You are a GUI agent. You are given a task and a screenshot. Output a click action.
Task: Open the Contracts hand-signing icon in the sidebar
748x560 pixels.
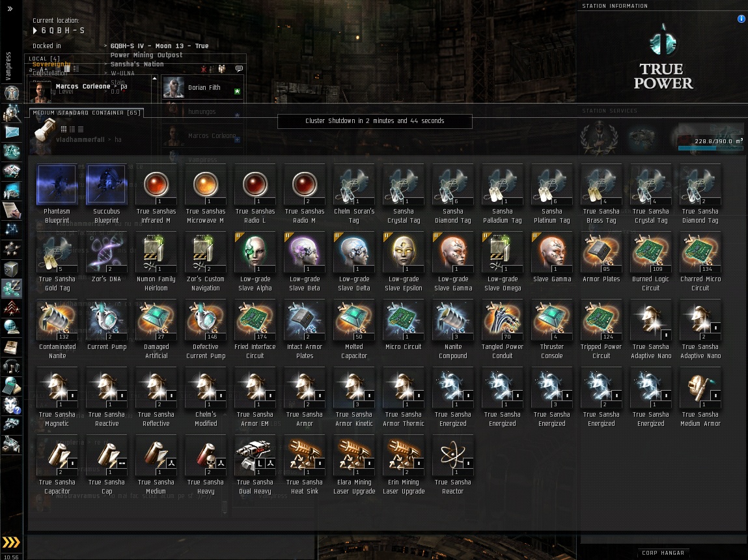(12, 210)
